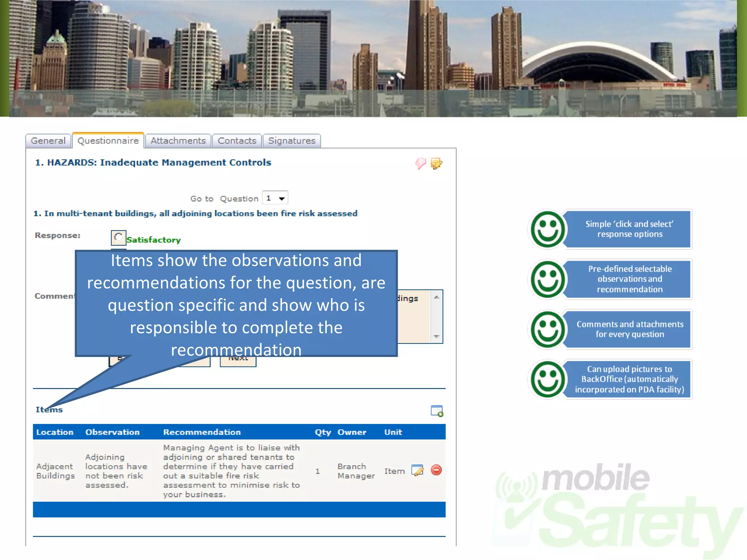Add a new item with the Items add icon

coord(437,411)
